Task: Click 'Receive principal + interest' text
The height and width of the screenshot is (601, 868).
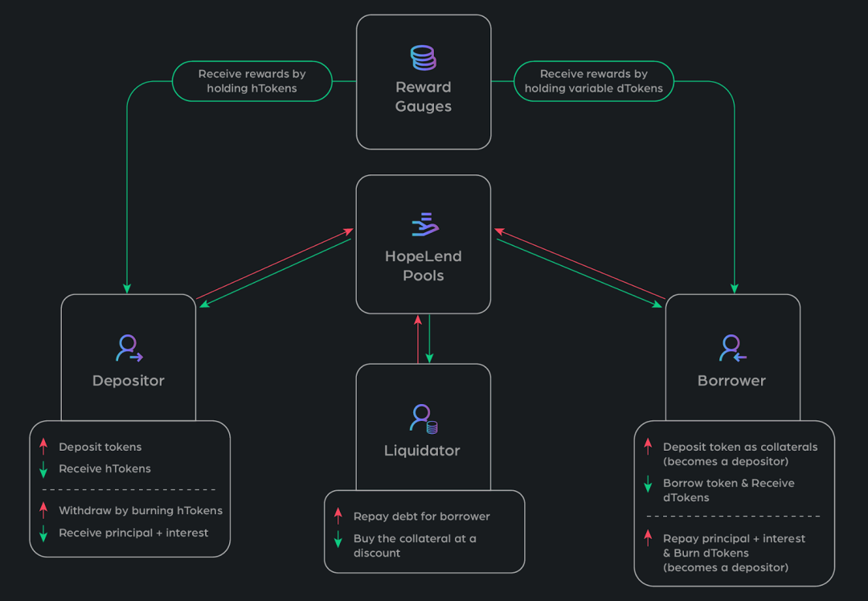Action: [x=133, y=533]
